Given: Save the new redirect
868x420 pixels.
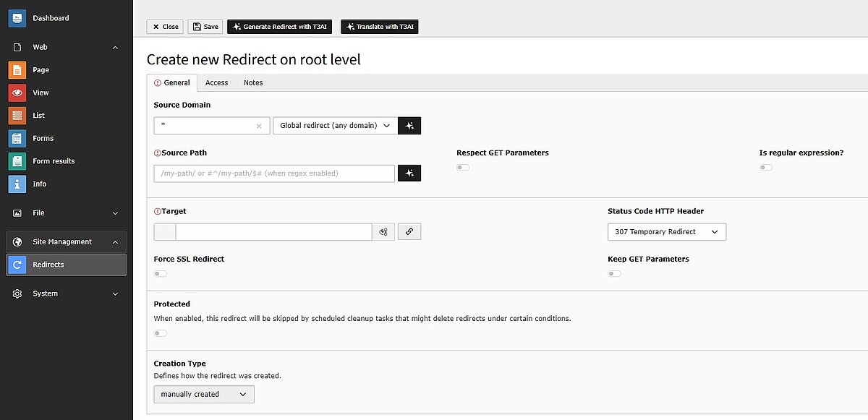Looking at the screenshot, I should (x=205, y=26).
